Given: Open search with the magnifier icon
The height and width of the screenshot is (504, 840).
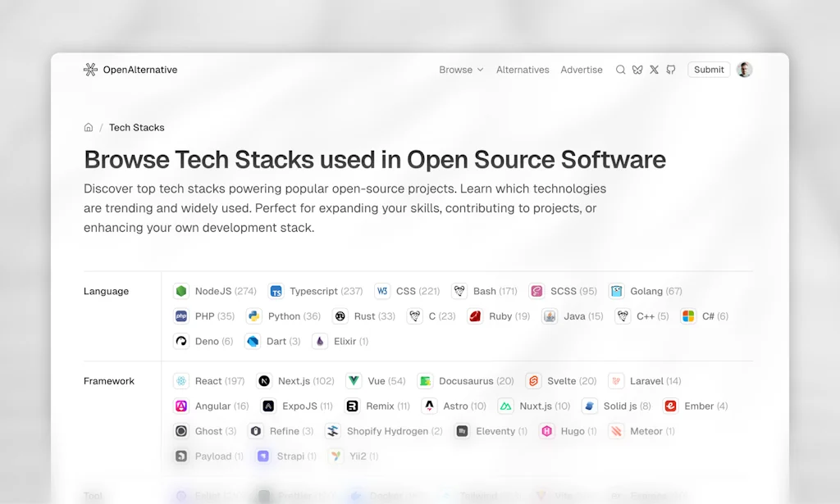Looking at the screenshot, I should click(621, 70).
